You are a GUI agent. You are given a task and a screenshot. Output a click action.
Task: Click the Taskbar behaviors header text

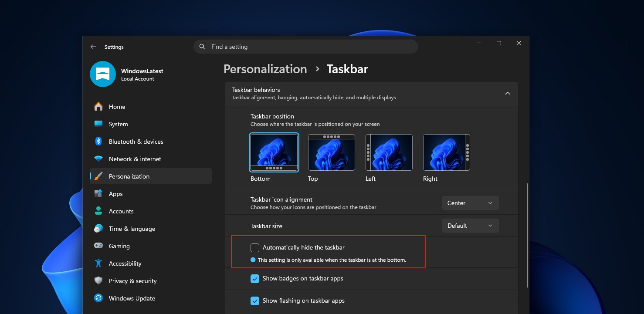click(256, 90)
